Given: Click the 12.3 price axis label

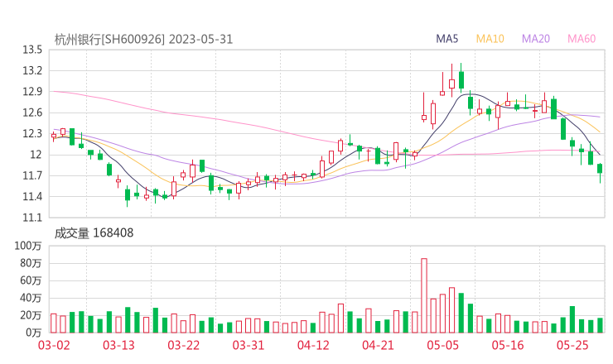Looking at the screenshot, I should click(x=32, y=133).
